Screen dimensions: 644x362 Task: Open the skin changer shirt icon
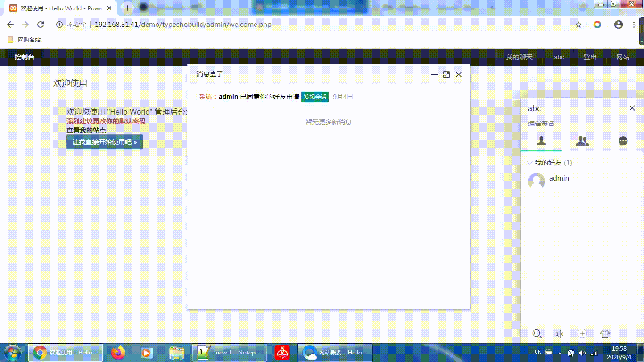coord(605,334)
